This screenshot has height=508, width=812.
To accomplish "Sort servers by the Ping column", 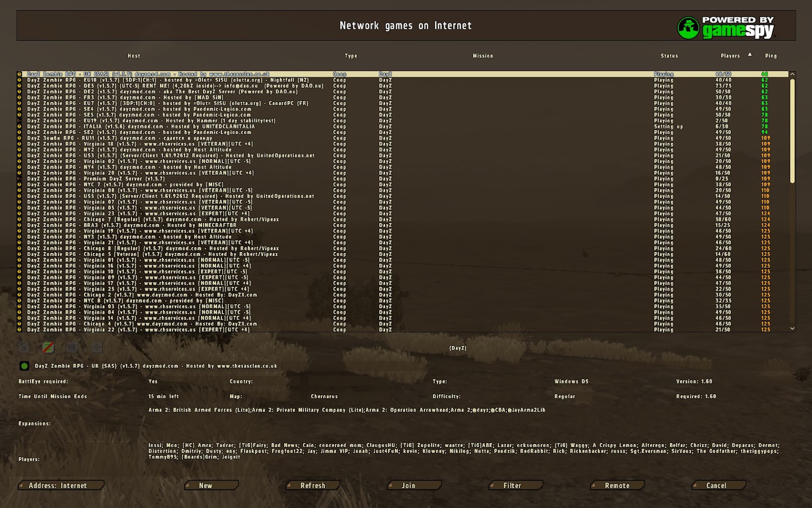I will [771, 56].
